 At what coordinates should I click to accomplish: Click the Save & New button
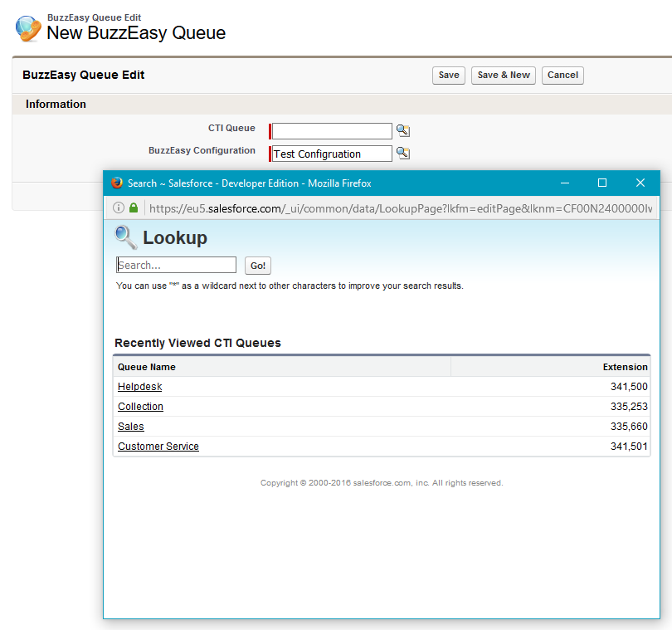503,75
